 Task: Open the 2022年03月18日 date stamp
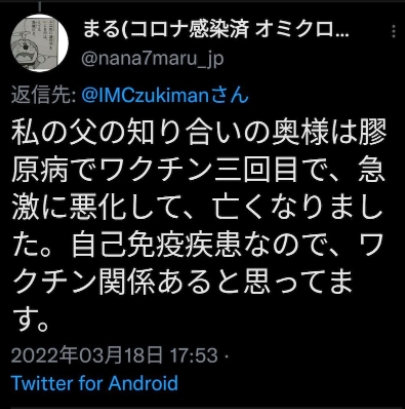pyautogui.click(x=87, y=355)
